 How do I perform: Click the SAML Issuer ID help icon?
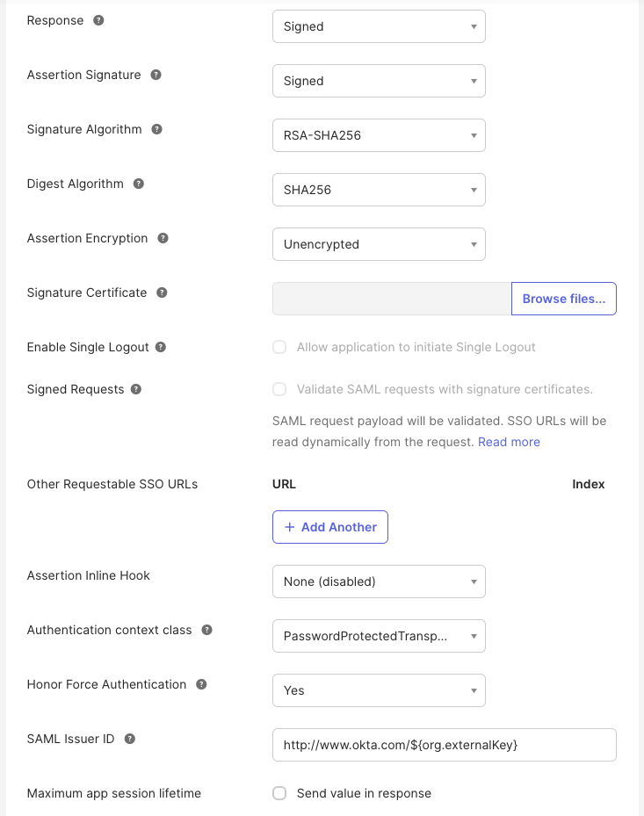(x=130, y=739)
